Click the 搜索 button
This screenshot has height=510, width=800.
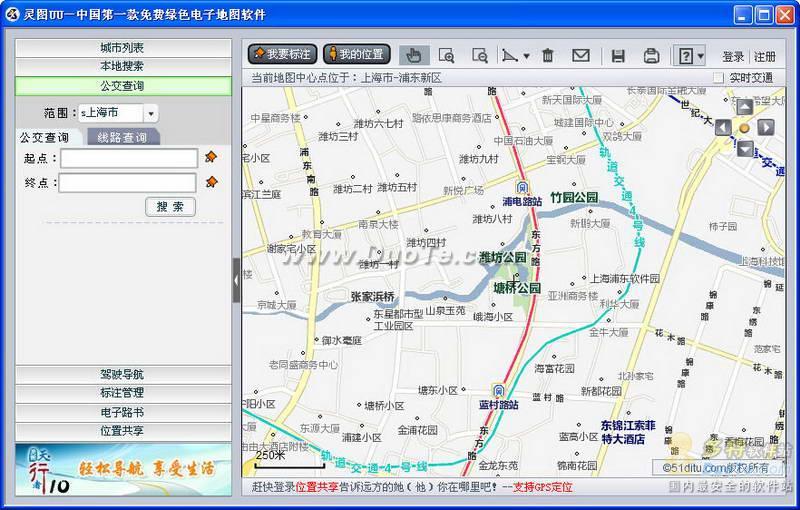(x=170, y=207)
